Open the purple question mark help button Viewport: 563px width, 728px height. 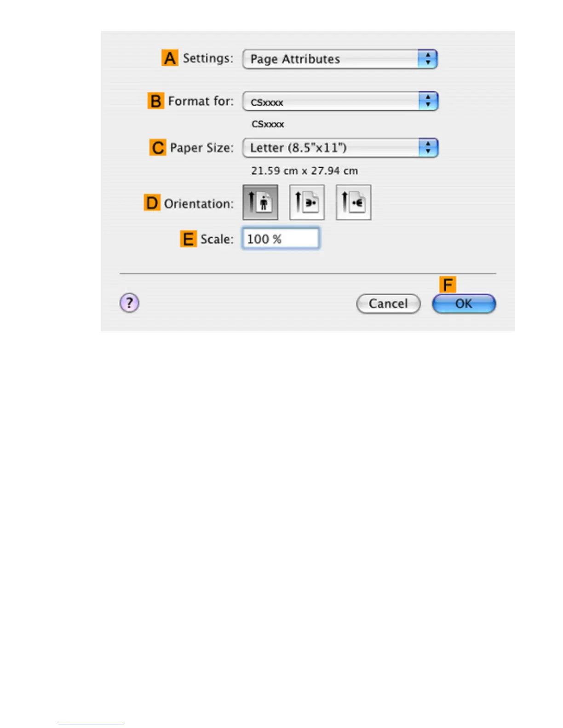(129, 303)
